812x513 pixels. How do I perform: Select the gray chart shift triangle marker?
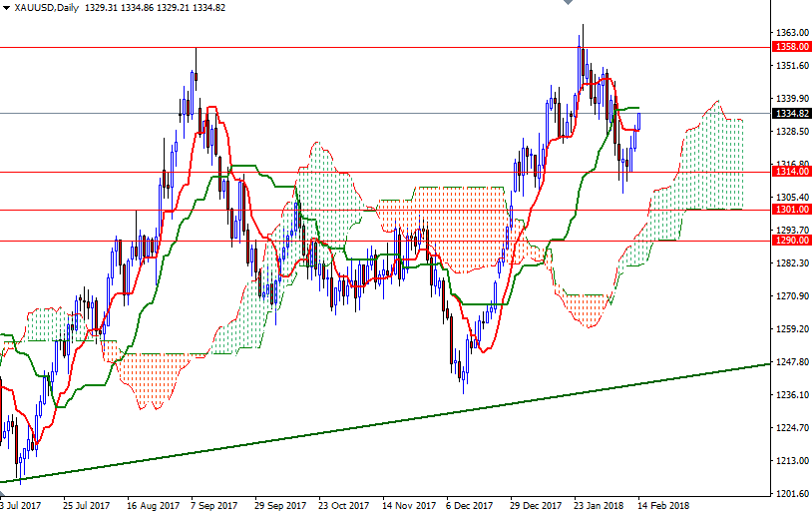pyautogui.click(x=570, y=4)
